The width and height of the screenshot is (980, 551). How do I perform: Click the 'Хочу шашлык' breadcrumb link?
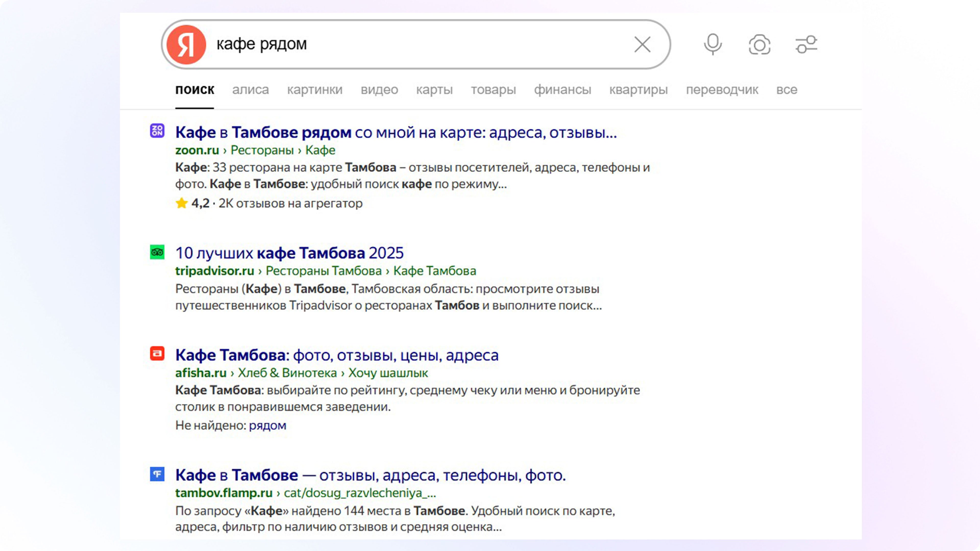(x=388, y=373)
